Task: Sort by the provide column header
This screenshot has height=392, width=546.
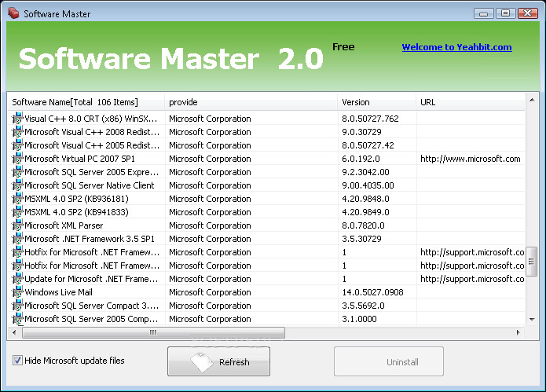Action: (251, 102)
